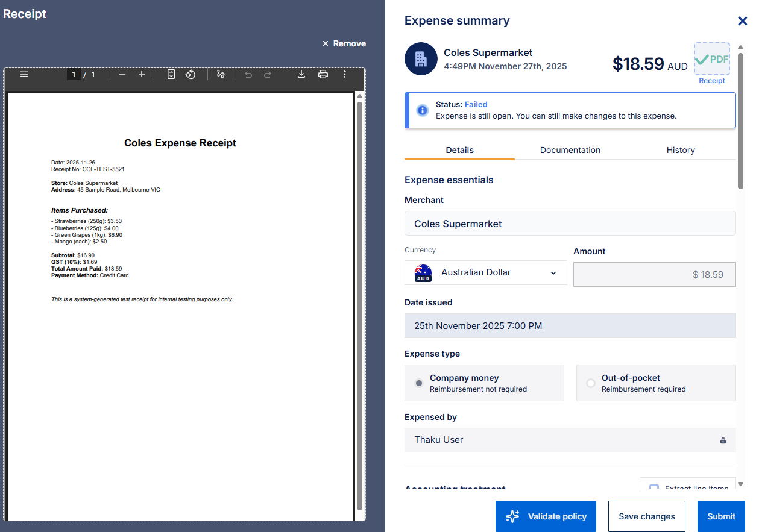Select Out-of-pocket expense type
This screenshot has height=532, width=759.
[x=591, y=383]
